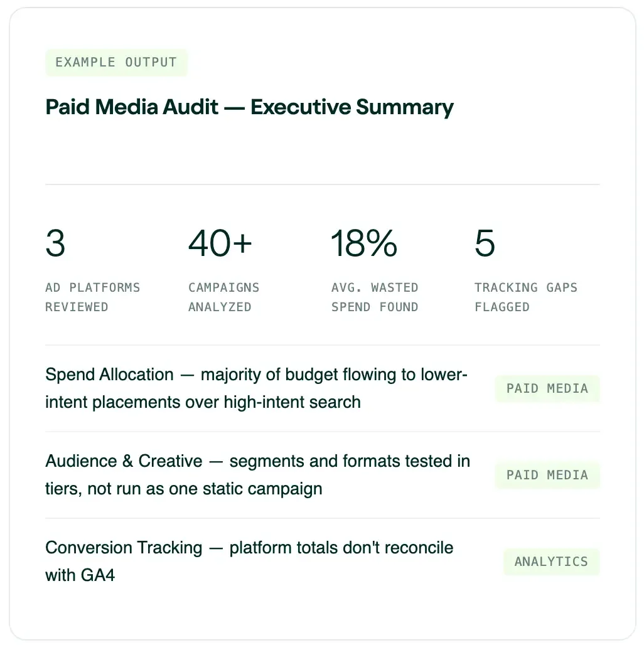Image resolution: width=644 pixels, height=650 pixels.
Task: Click the ANALYTICS tag
Action: click(552, 562)
